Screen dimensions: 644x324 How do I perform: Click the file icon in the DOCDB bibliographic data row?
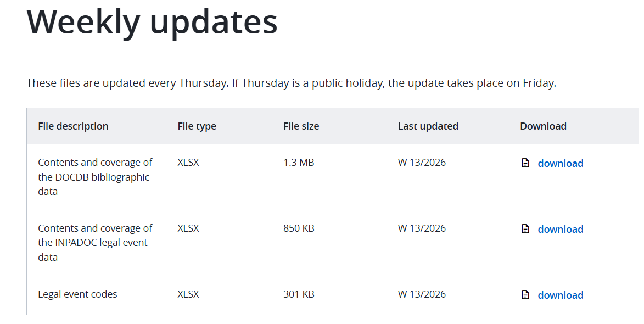pos(525,163)
